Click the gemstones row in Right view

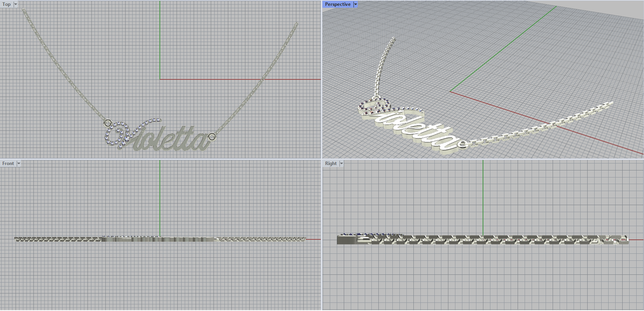click(x=370, y=234)
